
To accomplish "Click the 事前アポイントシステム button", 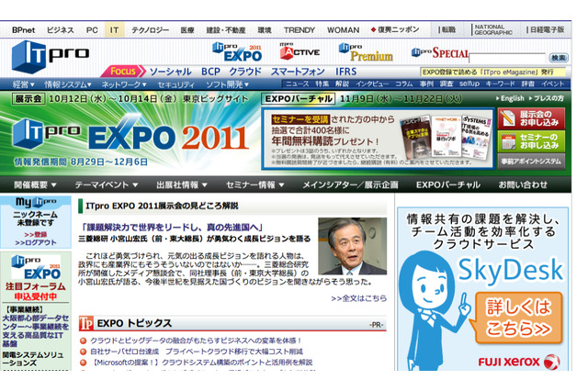I will click(531, 162).
